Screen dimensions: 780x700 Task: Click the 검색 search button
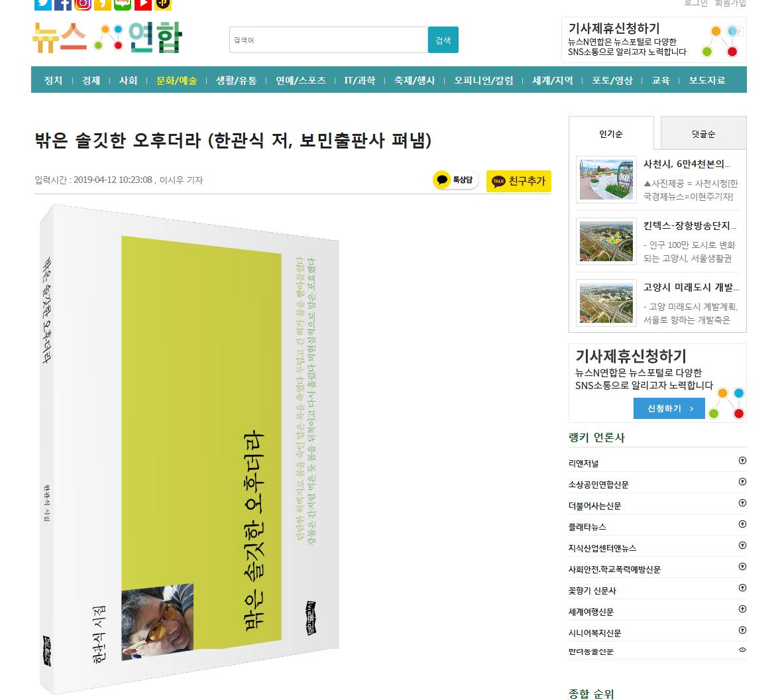(443, 40)
